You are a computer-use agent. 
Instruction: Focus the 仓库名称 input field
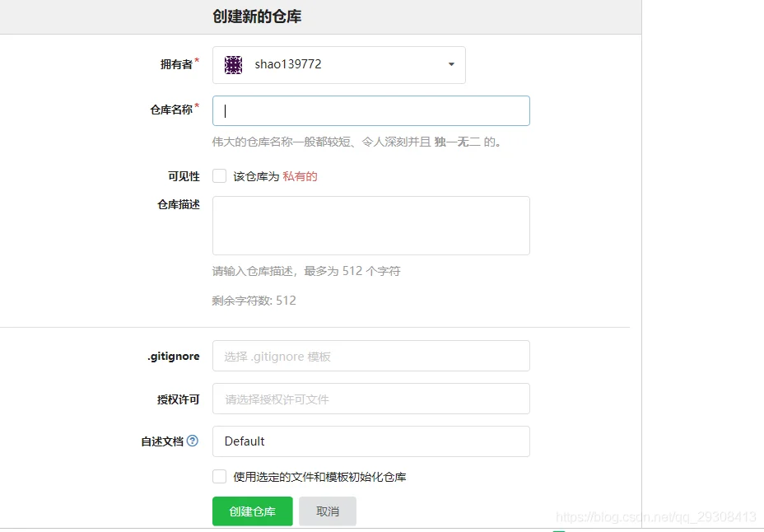[x=371, y=111]
